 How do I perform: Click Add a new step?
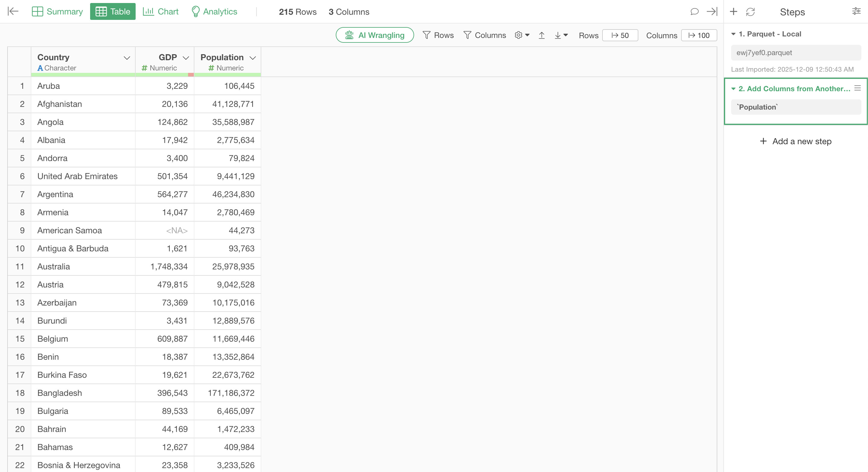[x=796, y=141]
